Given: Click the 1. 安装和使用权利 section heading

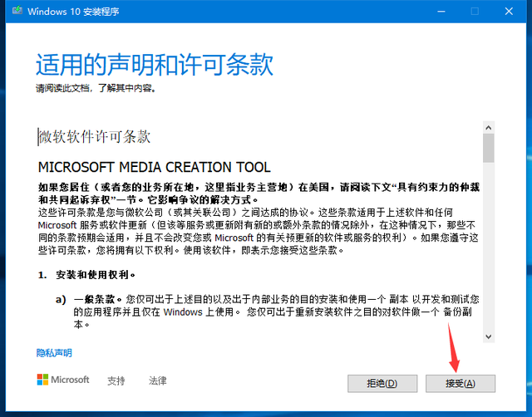Looking at the screenshot, I should 86,275.
